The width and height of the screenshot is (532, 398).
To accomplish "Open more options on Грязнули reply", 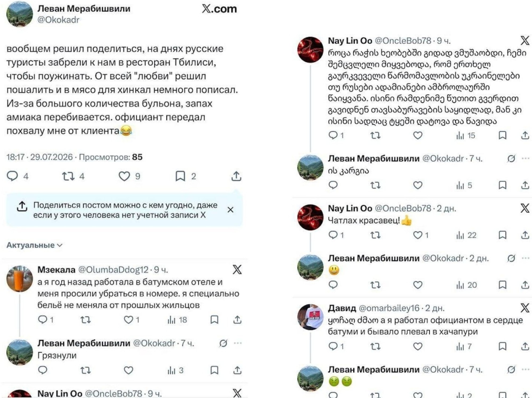I will pos(238,343).
